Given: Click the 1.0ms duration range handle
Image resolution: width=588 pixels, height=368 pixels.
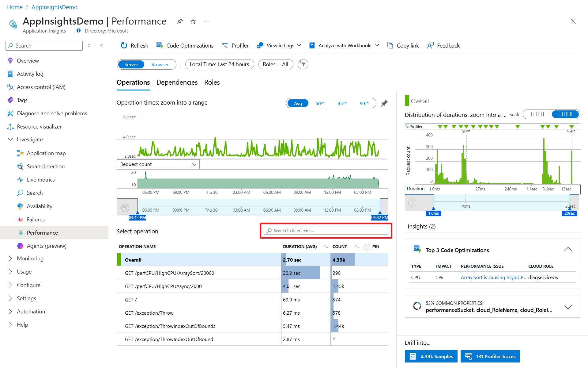Looking at the screenshot, I should click(433, 213).
